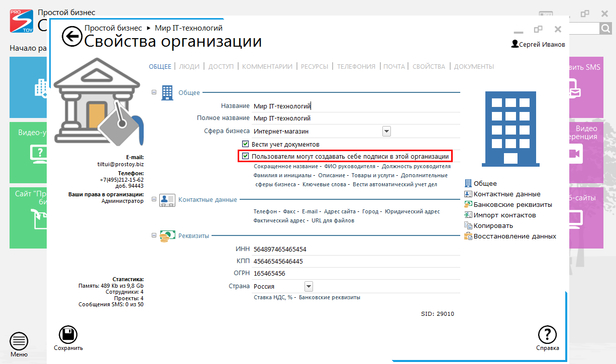Switch to the ПОЧТА tab
This screenshot has height=364, width=616.
tap(394, 66)
